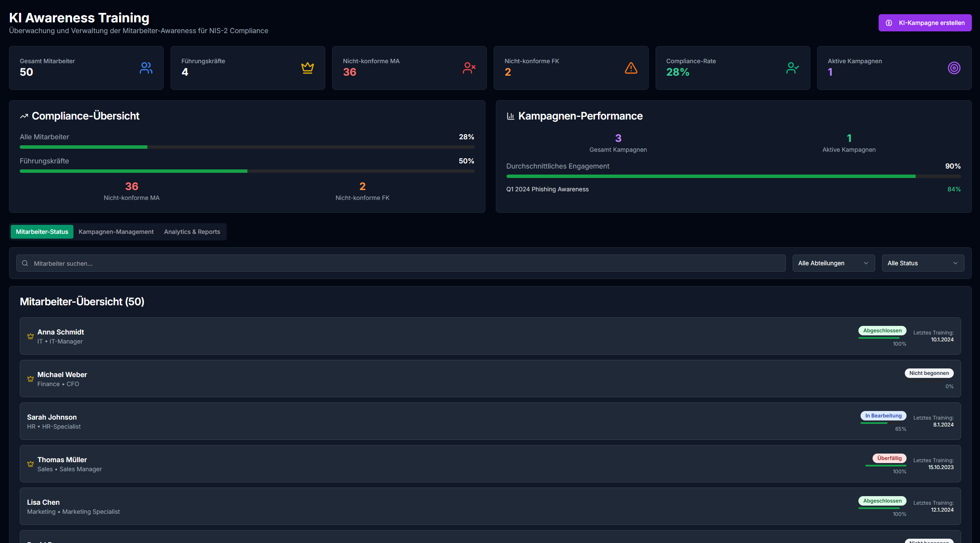Click the bar chart icon beside Kampagnen-Performance
The image size is (980, 543).
click(510, 115)
